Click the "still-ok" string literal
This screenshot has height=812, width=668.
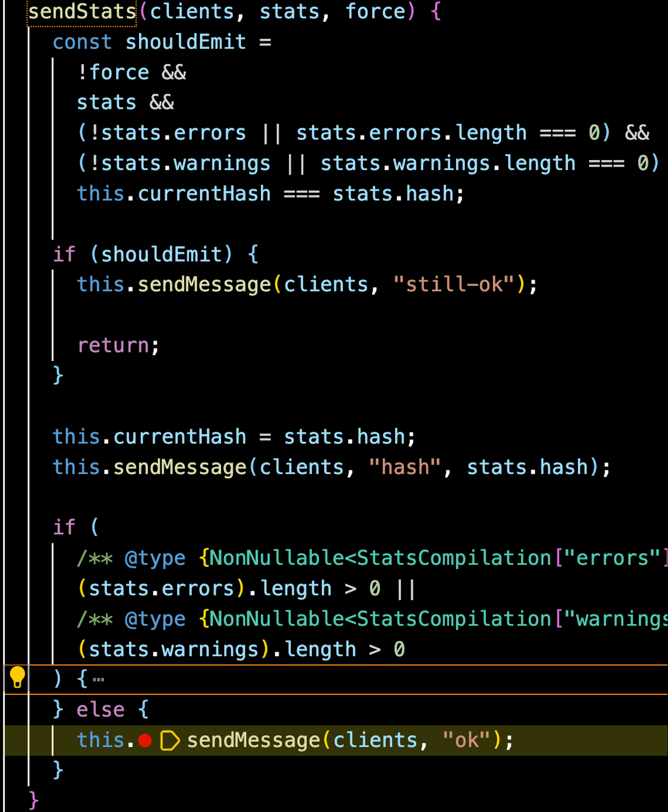point(454,285)
